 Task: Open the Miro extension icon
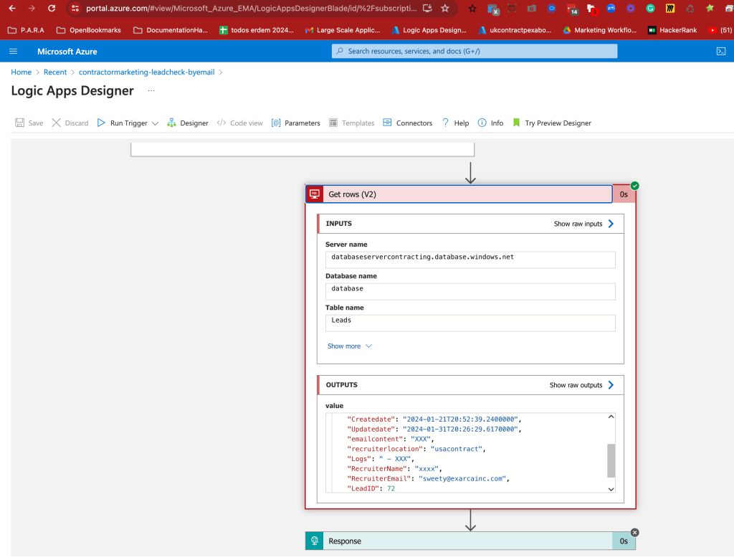(x=670, y=8)
